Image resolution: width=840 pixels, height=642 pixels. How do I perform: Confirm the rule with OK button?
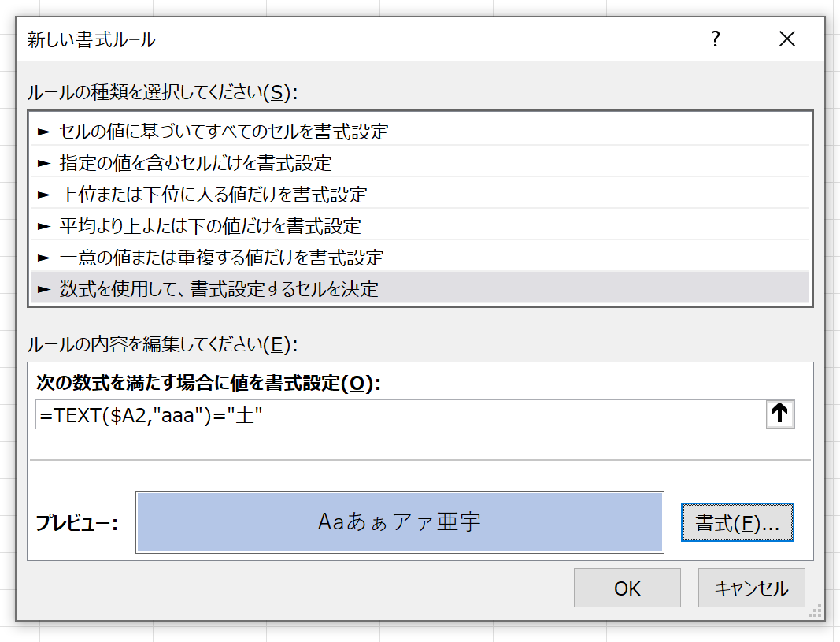tap(627, 588)
